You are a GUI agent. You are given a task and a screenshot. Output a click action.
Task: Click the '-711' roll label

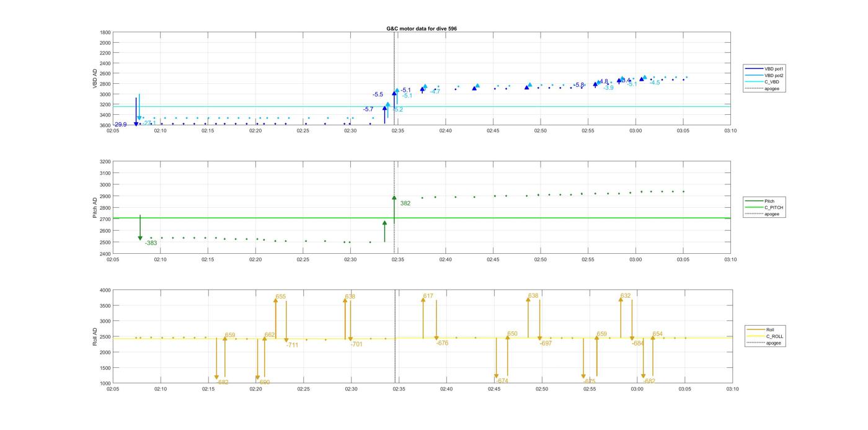click(x=293, y=345)
